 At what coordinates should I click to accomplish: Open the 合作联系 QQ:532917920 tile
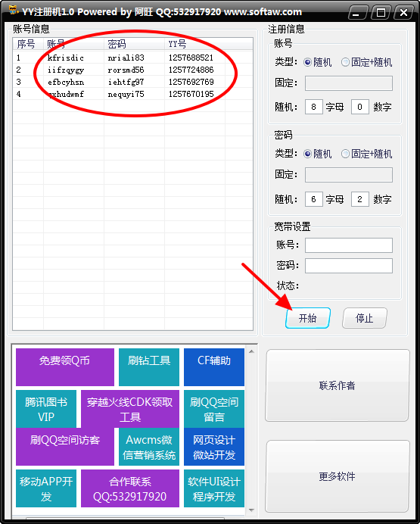[130, 488]
